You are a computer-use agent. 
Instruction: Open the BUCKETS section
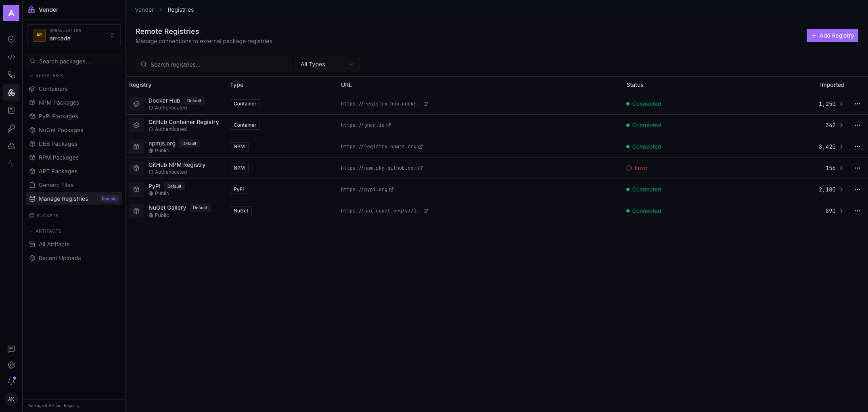(x=44, y=216)
